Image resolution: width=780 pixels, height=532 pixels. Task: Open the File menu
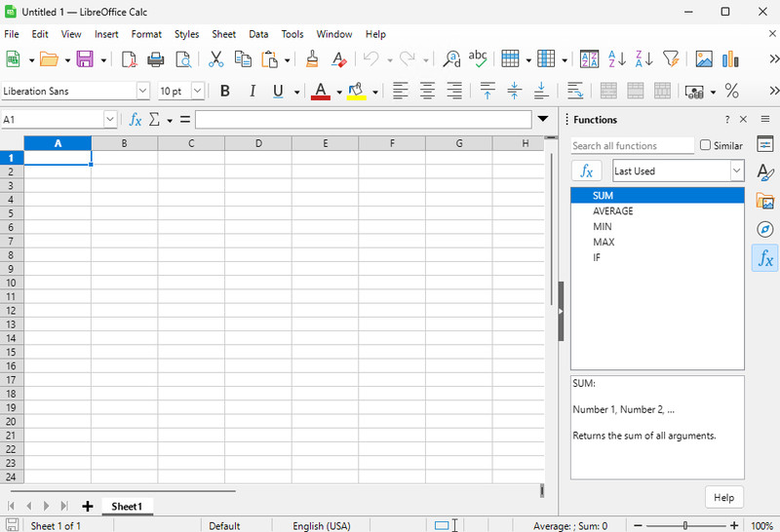[x=12, y=34]
